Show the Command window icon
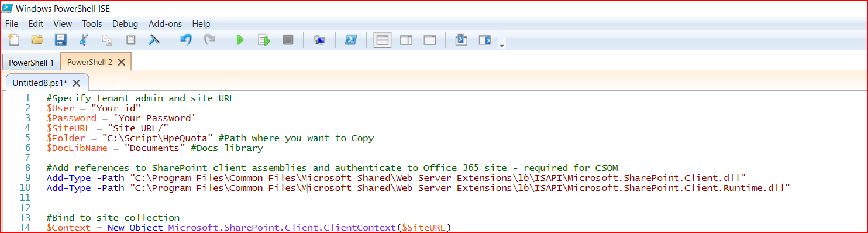 coord(461,40)
